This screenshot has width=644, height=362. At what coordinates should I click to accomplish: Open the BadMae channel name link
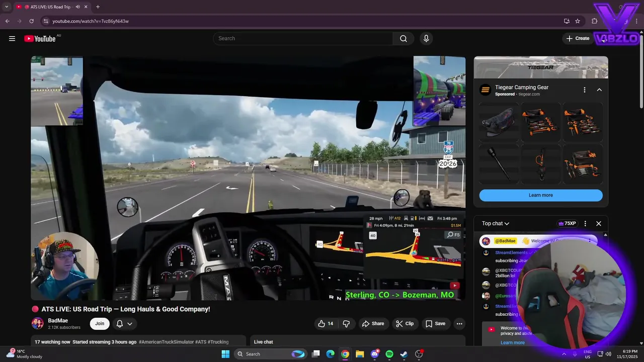click(58, 321)
